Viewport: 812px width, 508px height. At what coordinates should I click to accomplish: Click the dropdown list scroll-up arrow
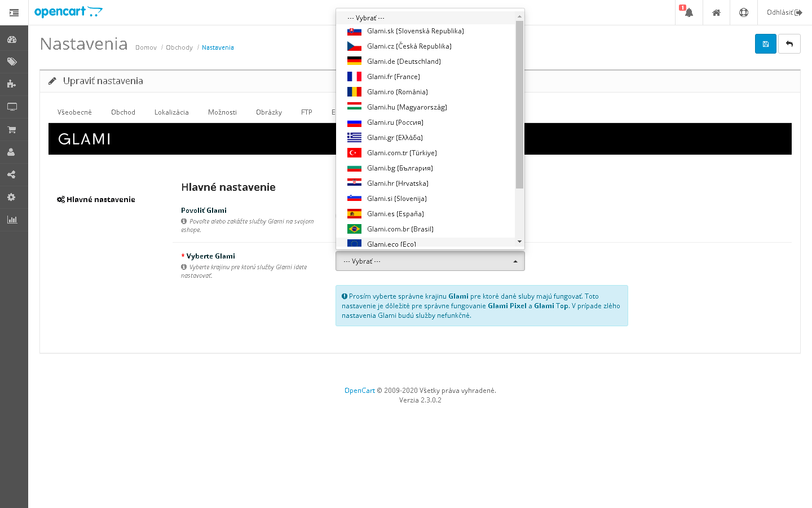519,16
